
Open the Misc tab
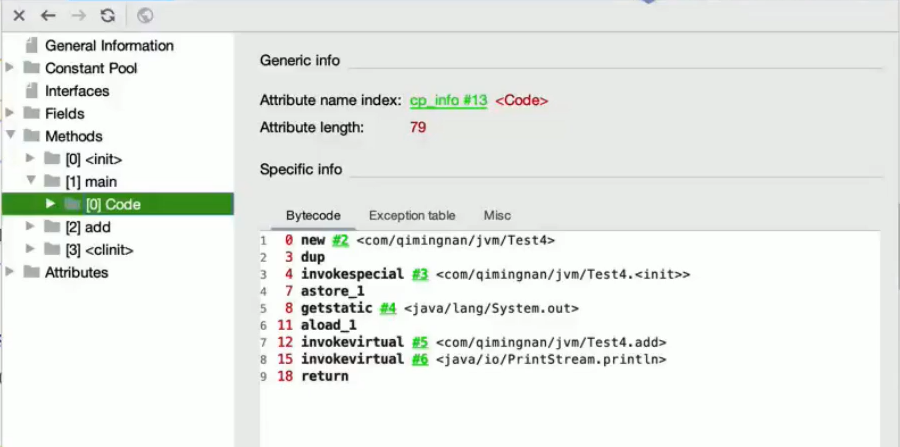[x=497, y=215]
